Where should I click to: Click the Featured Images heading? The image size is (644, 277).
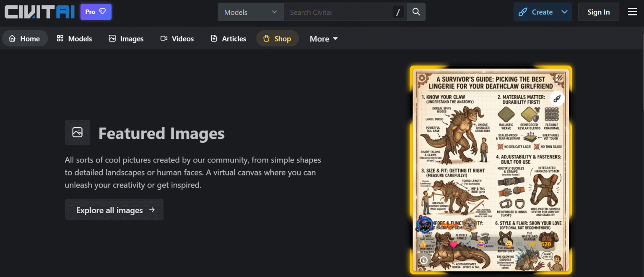click(x=161, y=133)
